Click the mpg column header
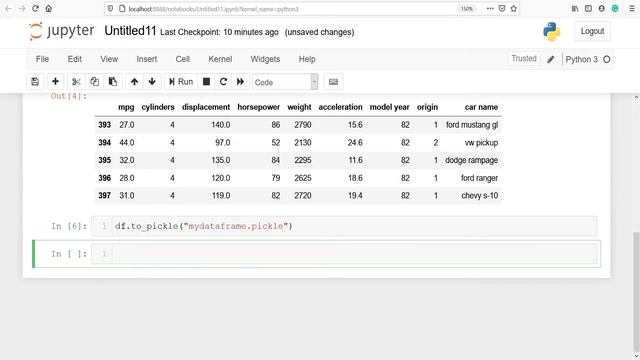The height and width of the screenshot is (360, 640). 126,107
